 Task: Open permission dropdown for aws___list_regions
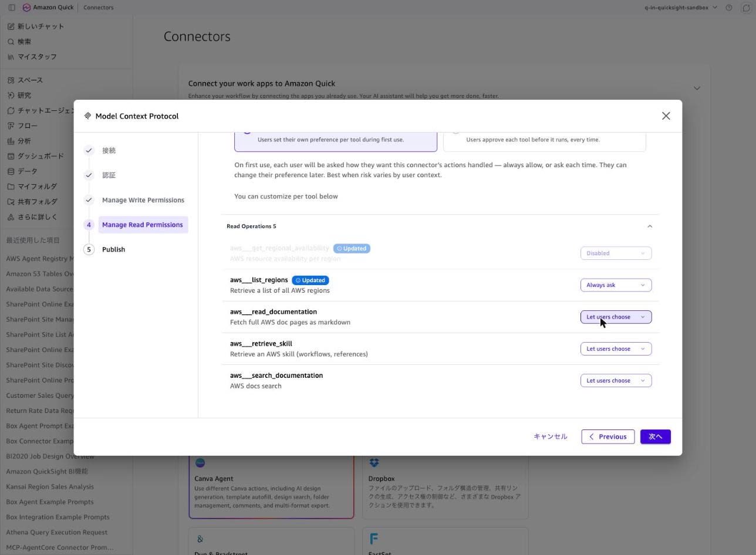coord(616,285)
